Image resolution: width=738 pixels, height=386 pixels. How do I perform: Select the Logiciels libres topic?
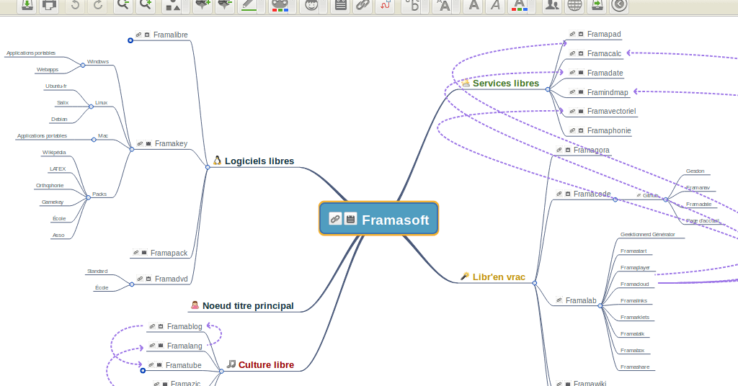pos(259,161)
